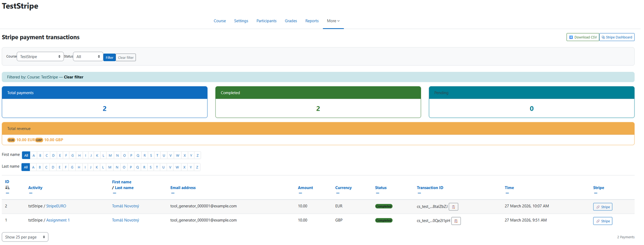Image resolution: width=644 pixels, height=245 pixels.
Task: Hide the Stripe column in the table
Action: (595, 193)
